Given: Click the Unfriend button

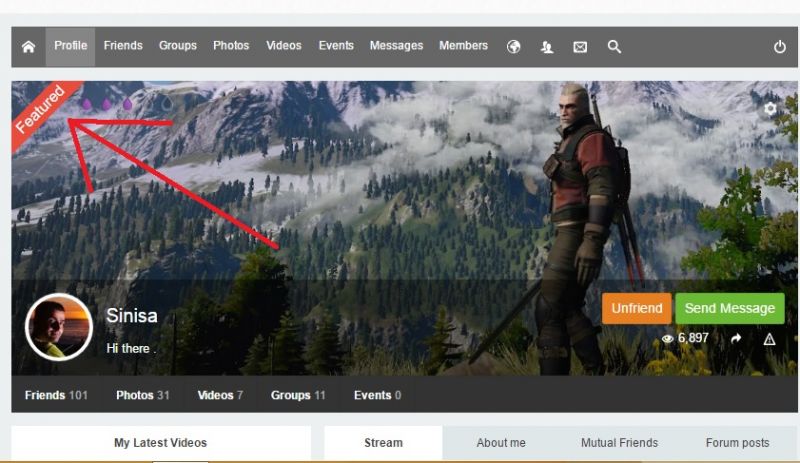Looking at the screenshot, I should [x=637, y=308].
